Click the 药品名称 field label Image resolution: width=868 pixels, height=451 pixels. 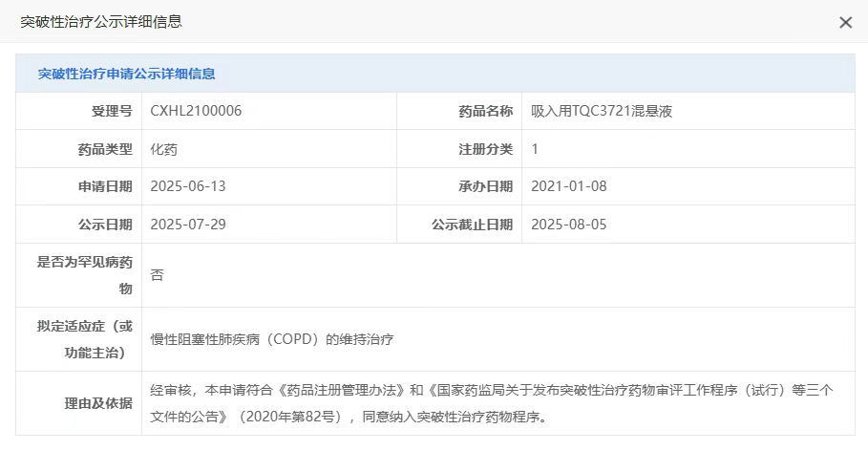click(x=485, y=111)
